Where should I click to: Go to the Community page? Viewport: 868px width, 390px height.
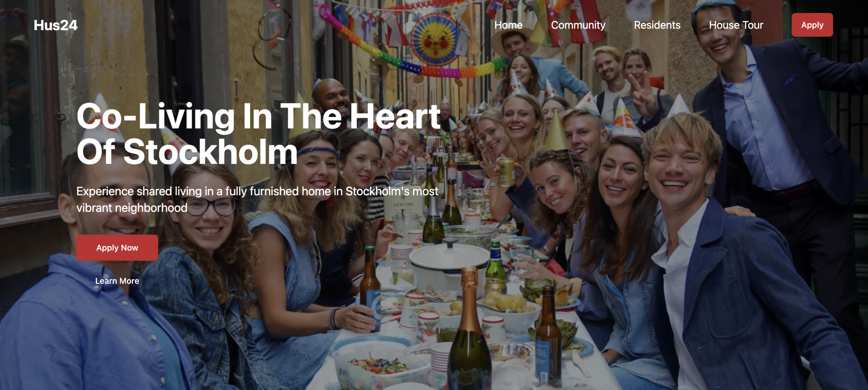578,25
